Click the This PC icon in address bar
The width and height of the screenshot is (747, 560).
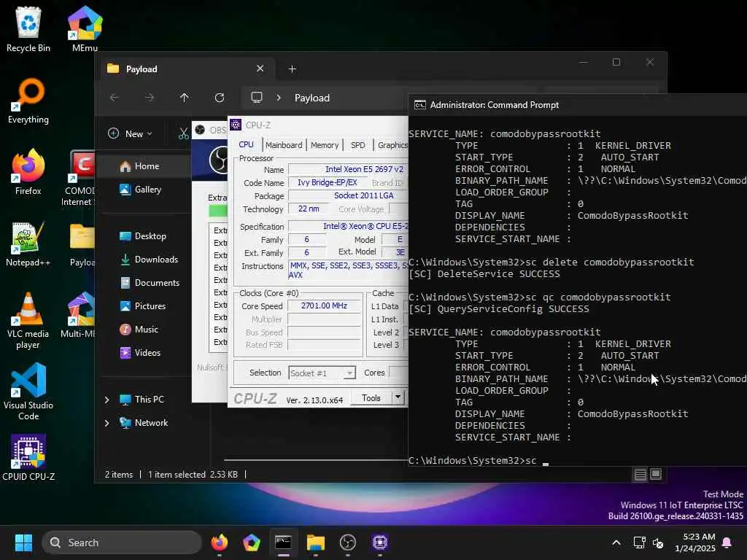click(257, 98)
